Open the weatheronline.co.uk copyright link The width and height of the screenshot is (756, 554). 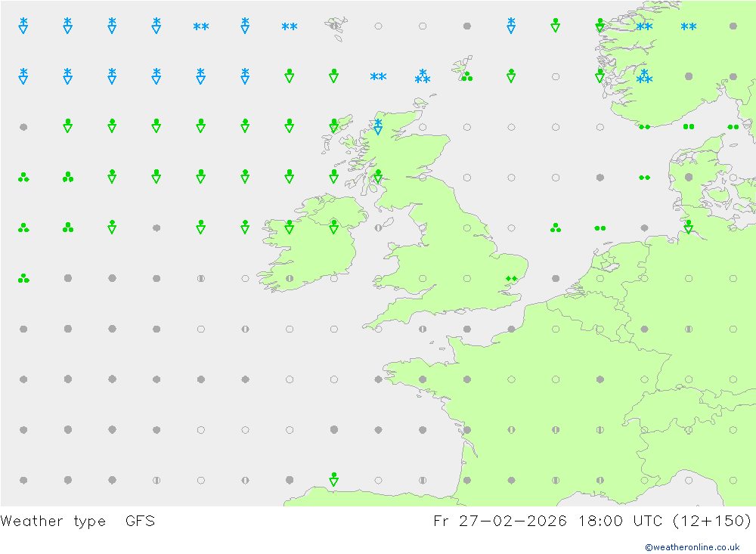coord(692,547)
